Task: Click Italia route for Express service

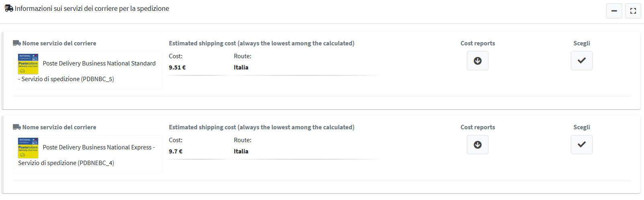Action: coord(241,151)
